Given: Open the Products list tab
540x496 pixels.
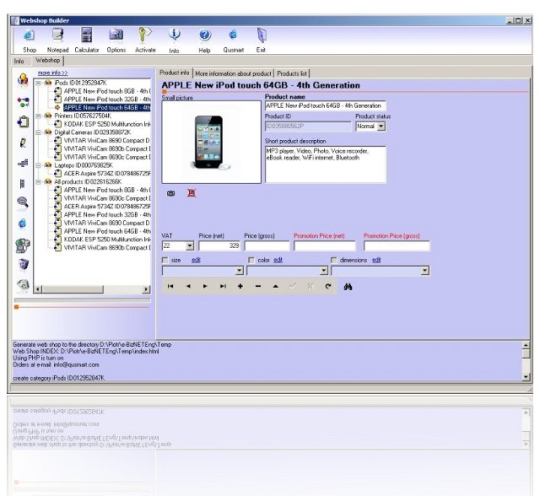Looking at the screenshot, I should 292,73.
